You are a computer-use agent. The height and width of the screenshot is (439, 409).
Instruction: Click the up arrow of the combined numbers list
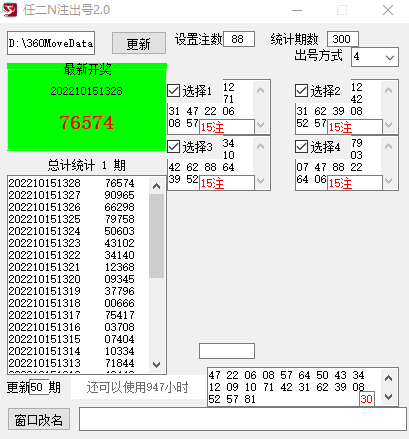[x=388, y=378]
